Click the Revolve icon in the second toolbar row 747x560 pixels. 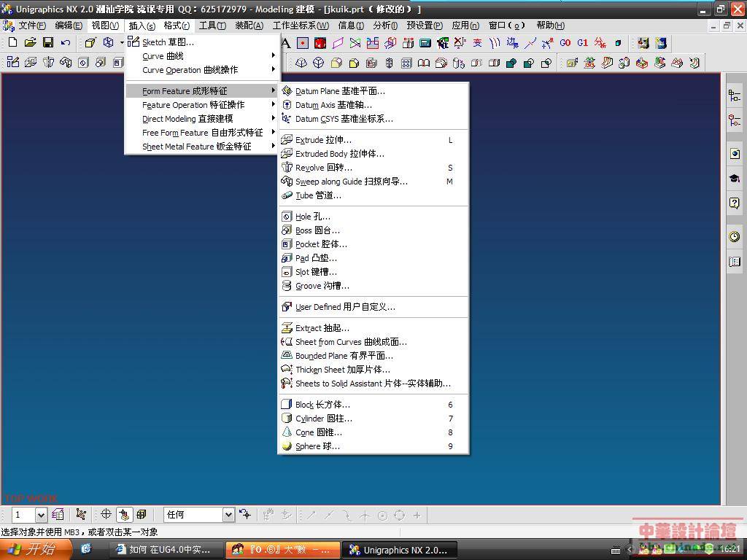pyautogui.click(x=48, y=63)
